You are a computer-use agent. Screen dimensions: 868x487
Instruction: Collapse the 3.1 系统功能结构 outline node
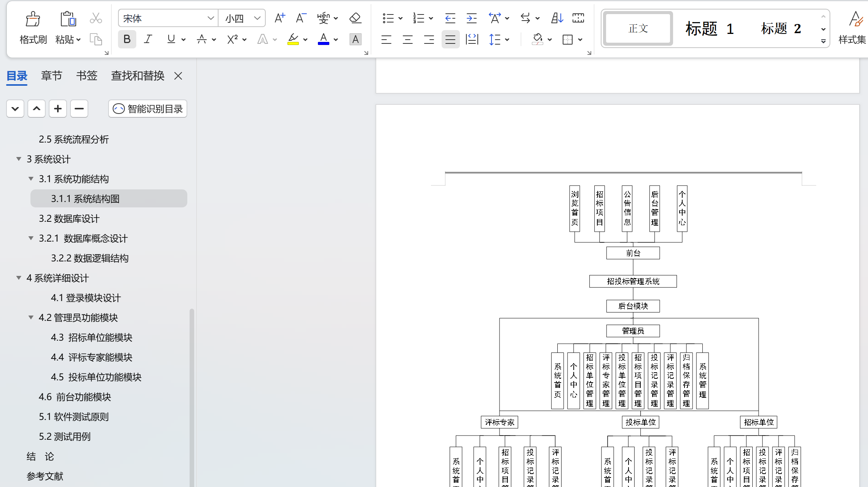click(x=31, y=179)
